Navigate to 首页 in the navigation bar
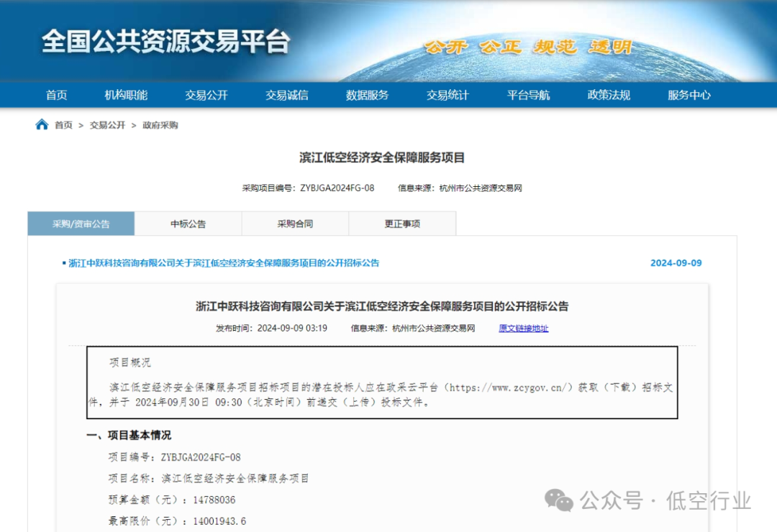Viewport: 777px width, 532px height. coord(56,95)
